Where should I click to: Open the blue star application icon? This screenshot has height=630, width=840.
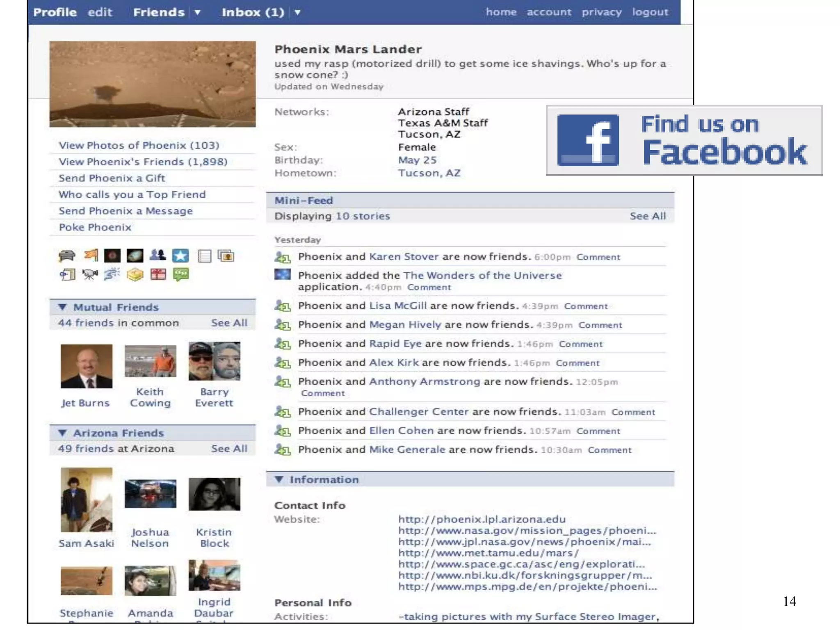click(x=180, y=256)
